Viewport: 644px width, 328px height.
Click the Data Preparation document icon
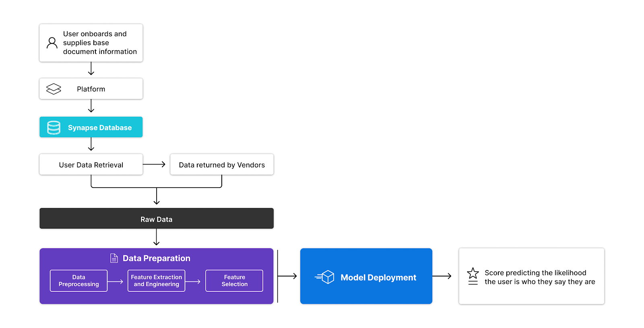click(114, 258)
